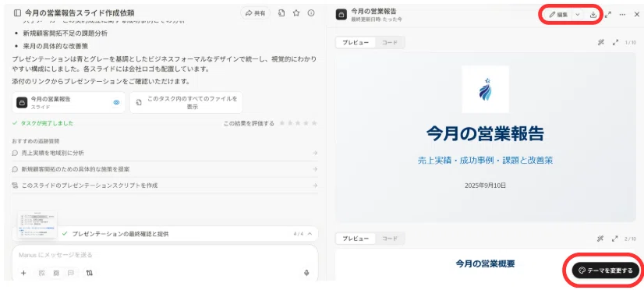
Task: Open the task progress preview thumbnail
Action: 37,225
